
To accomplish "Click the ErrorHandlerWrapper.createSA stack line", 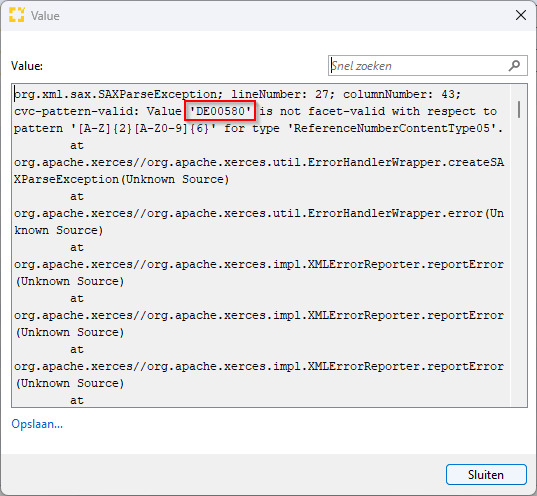I will click(x=259, y=162).
